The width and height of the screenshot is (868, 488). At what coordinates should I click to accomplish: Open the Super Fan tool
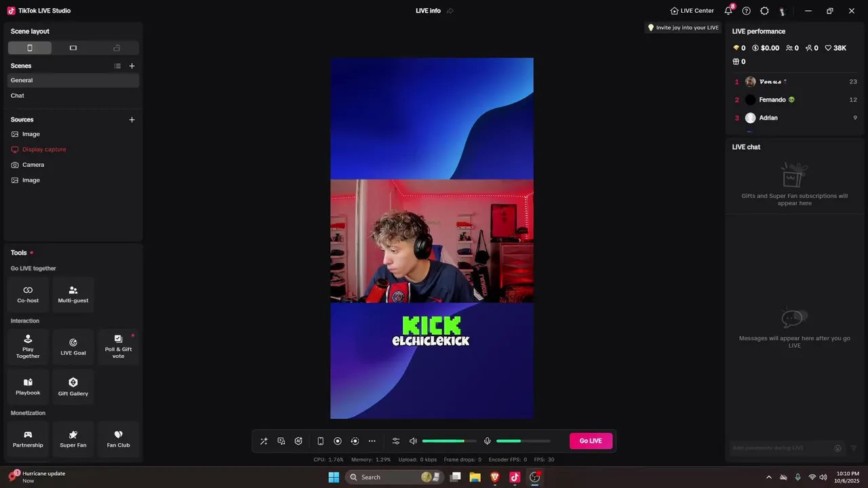pos(73,439)
